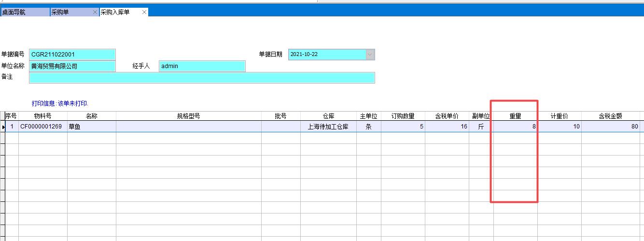644x241 pixels.
Task: Click the 物料号 column header
Action: coord(42,116)
